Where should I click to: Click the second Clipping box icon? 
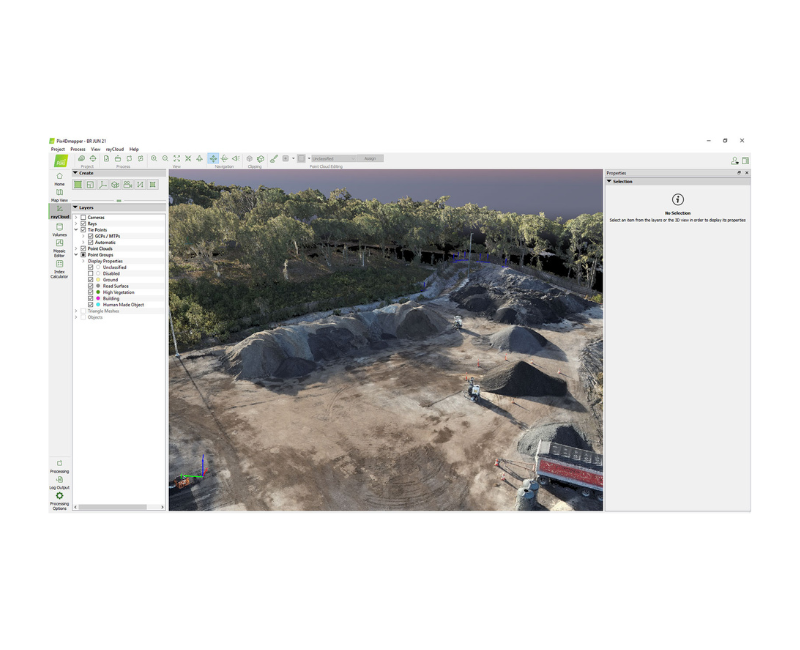point(261,159)
